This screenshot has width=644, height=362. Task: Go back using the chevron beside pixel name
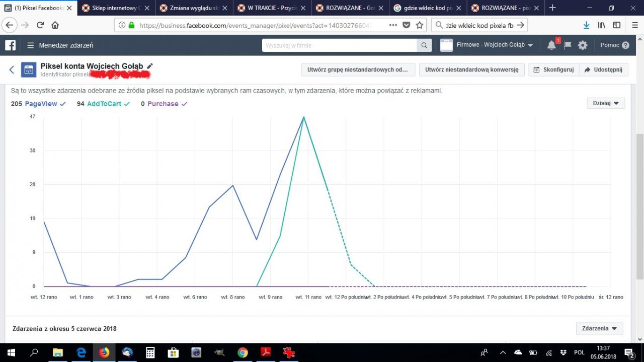click(12, 70)
